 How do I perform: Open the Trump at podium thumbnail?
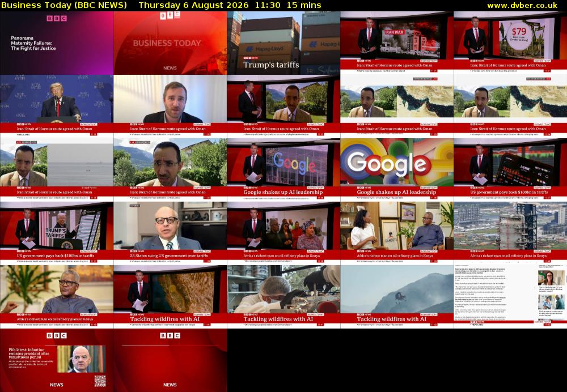click(x=57, y=106)
